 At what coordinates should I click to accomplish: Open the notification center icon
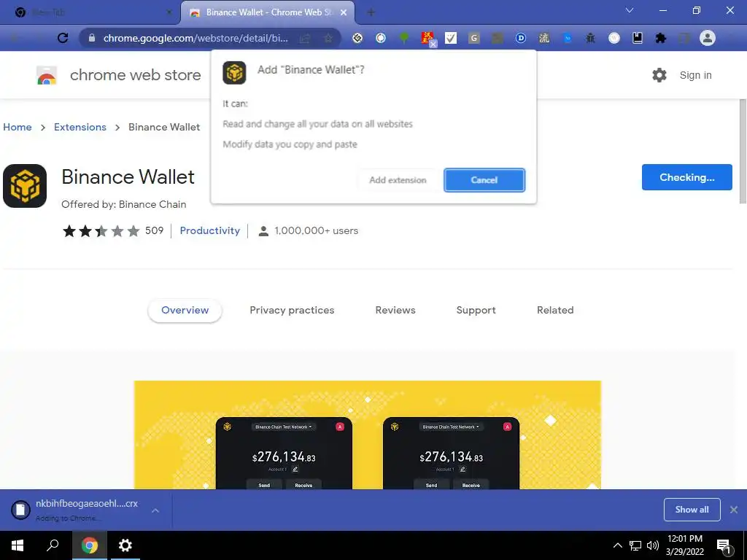724,546
